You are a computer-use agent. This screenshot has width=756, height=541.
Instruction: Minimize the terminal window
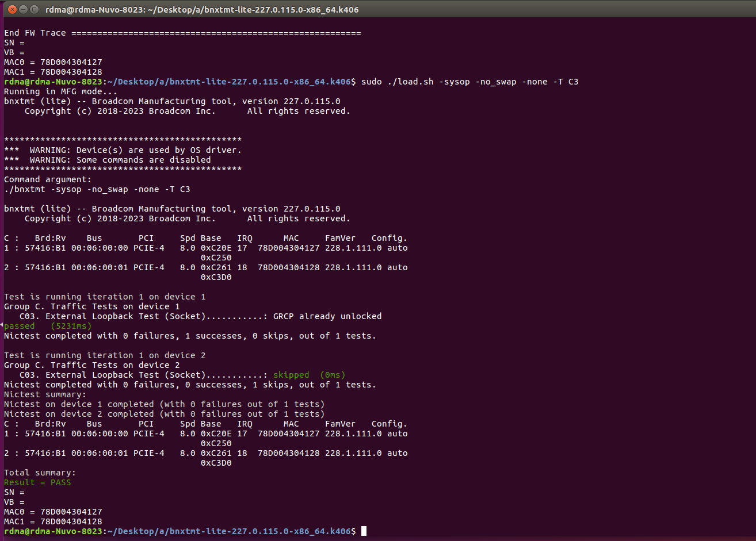pyautogui.click(x=22, y=9)
